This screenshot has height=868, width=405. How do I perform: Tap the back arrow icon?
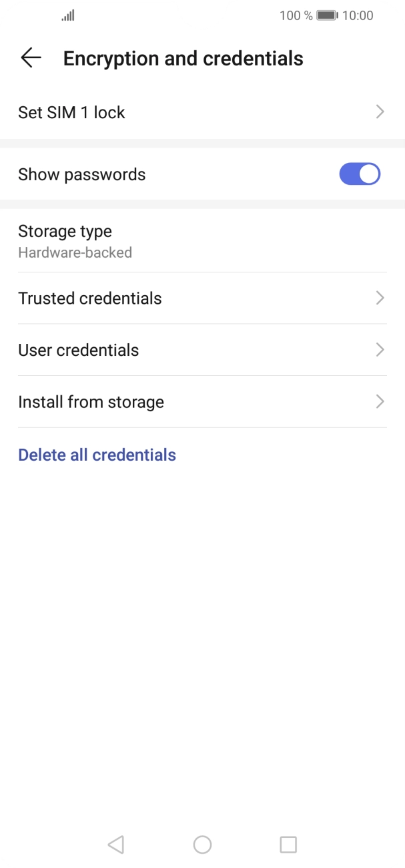point(31,58)
